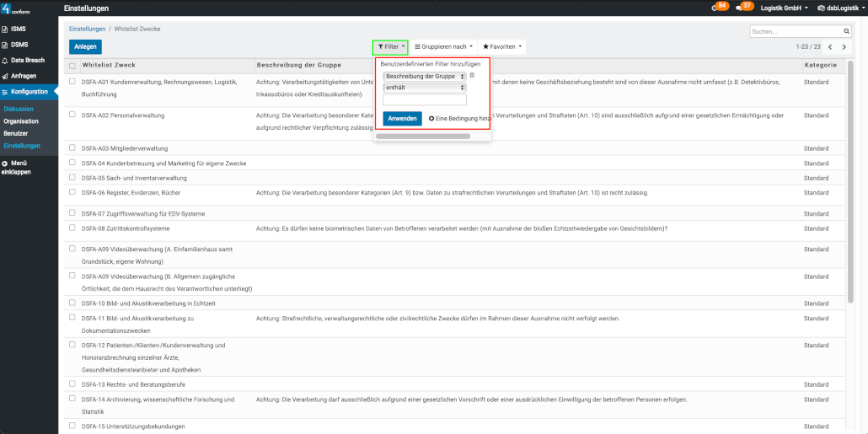Select the DSFA-08 Zutrittskontrollsysteme checkbox

point(72,228)
